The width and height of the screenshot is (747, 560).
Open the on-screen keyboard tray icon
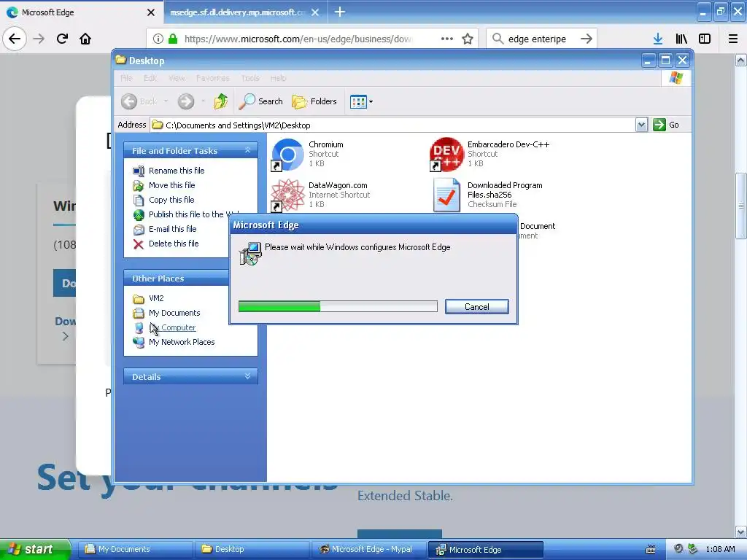pos(650,550)
